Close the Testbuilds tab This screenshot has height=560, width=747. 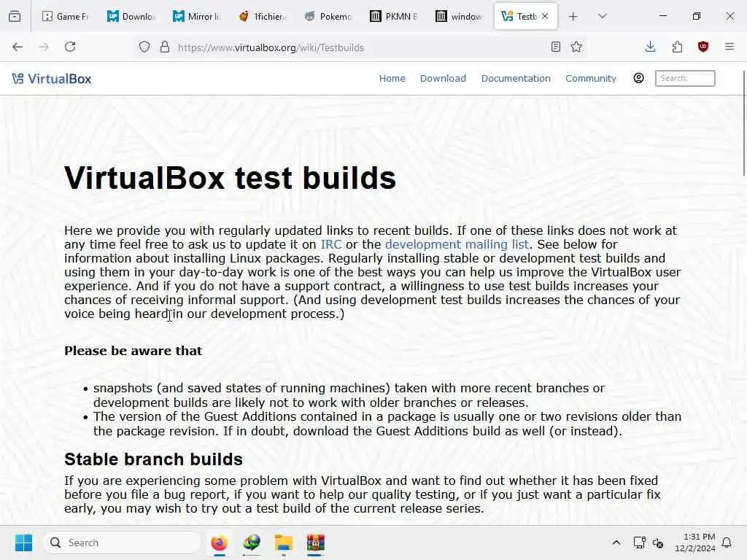(545, 16)
